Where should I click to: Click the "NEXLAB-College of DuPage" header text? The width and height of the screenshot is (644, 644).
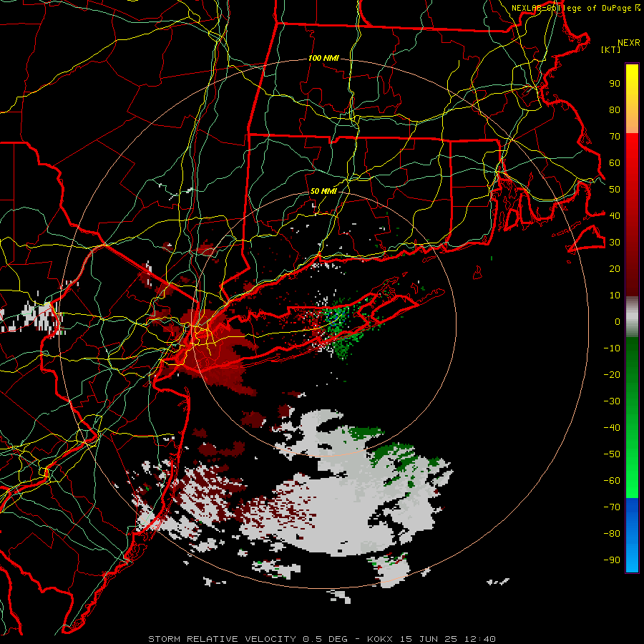(572, 8)
